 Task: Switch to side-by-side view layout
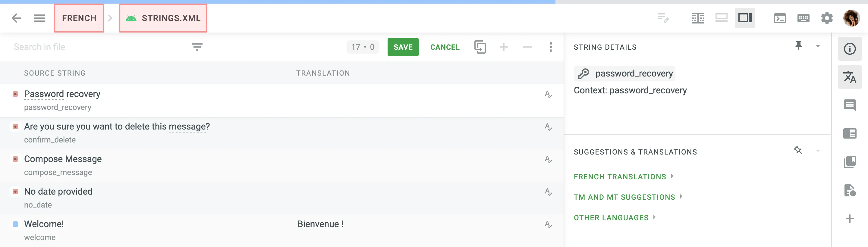coord(698,18)
